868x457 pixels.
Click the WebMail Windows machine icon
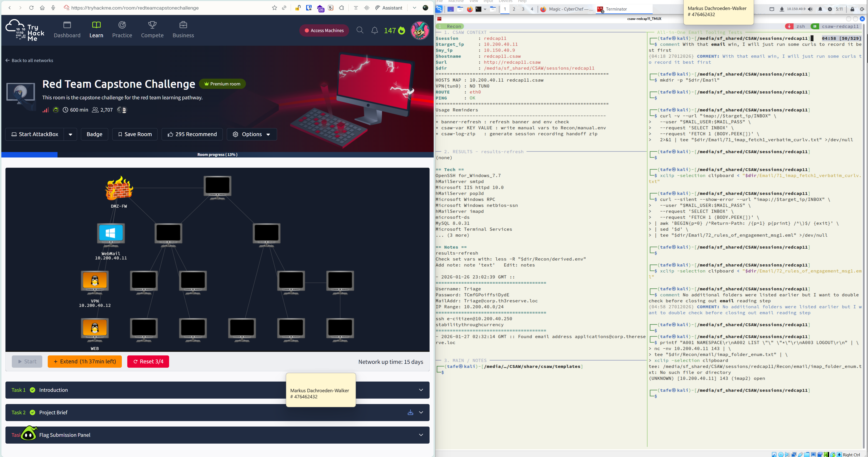pyautogui.click(x=111, y=233)
